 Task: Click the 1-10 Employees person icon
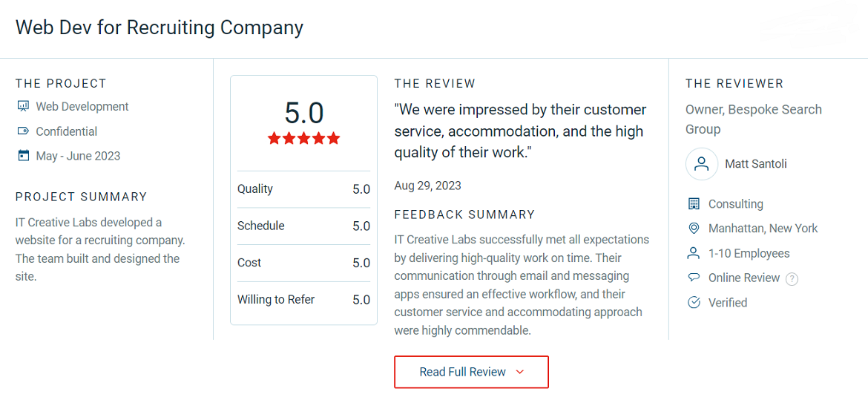pyautogui.click(x=694, y=253)
